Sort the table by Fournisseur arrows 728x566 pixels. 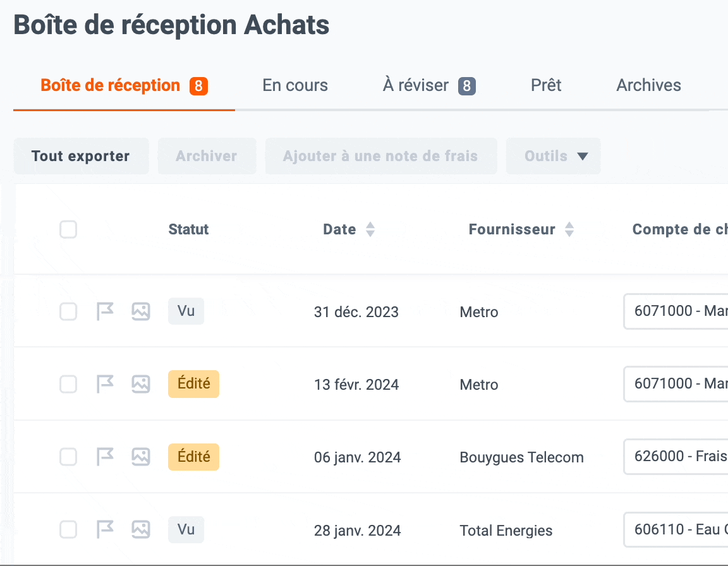(569, 229)
